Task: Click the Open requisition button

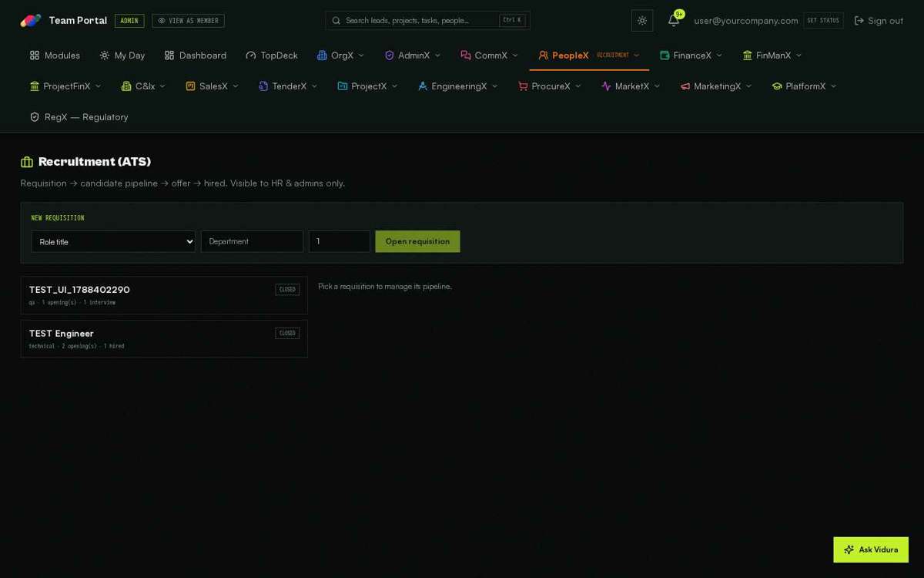Action: point(417,241)
